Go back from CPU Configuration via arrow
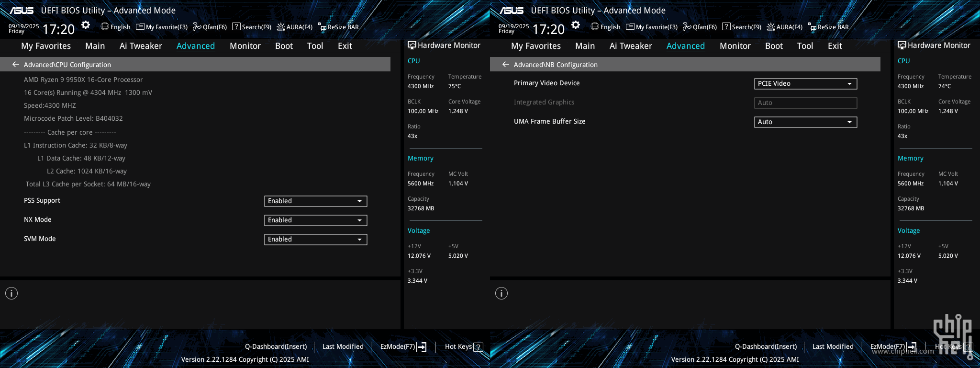 16,64
